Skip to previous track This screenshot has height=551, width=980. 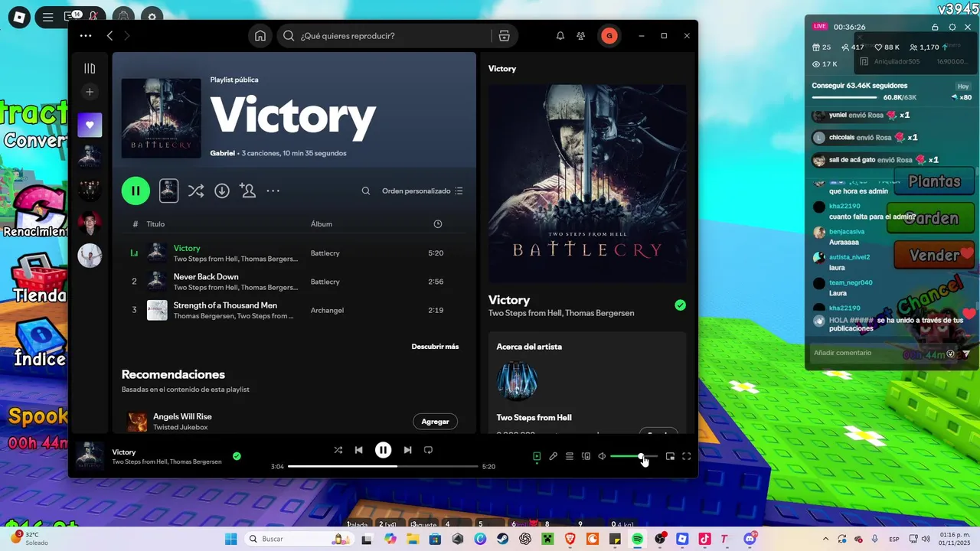pos(358,450)
